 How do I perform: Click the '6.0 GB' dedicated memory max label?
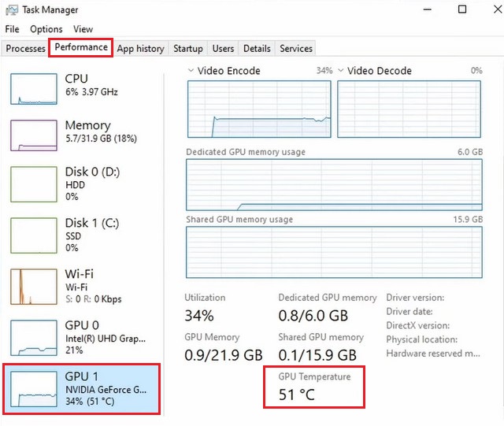[x=470, y=152]
